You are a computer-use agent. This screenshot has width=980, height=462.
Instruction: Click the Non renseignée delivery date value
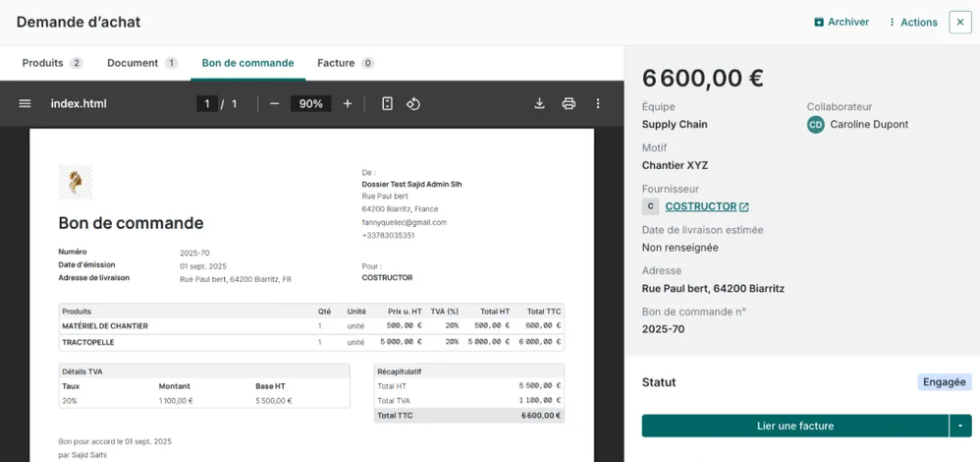click(x=680, y=248)
